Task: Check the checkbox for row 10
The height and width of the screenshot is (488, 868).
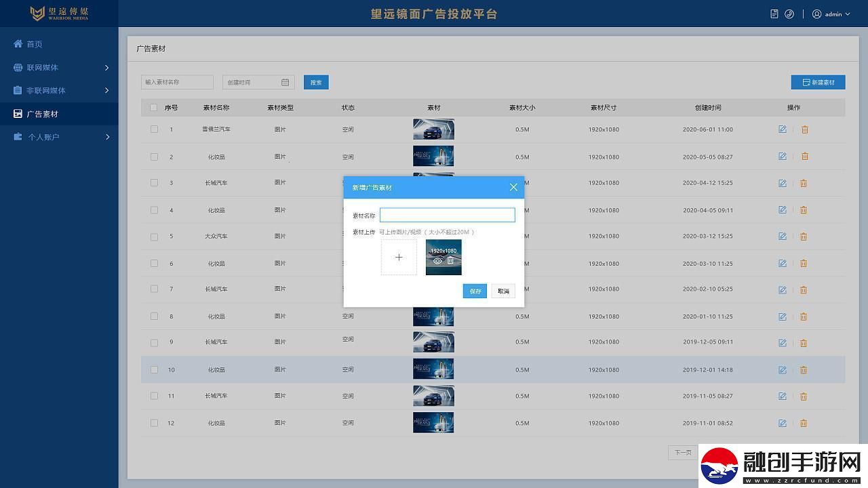Action: (154, 370)
